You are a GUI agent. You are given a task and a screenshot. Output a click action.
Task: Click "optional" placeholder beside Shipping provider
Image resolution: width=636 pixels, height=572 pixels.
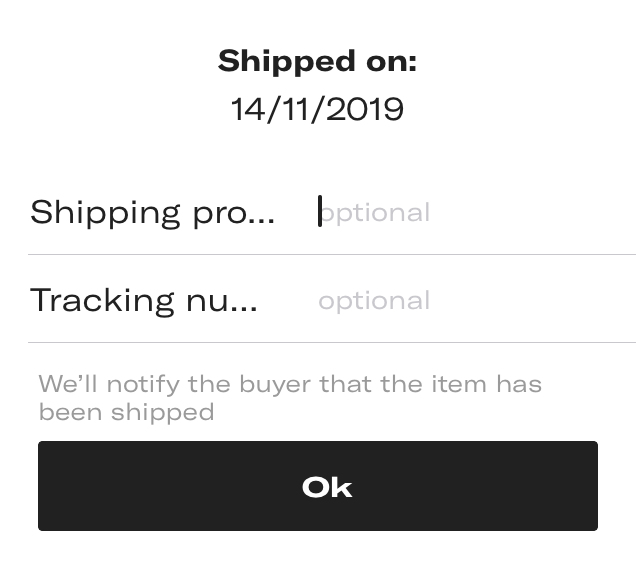point(376,212)
